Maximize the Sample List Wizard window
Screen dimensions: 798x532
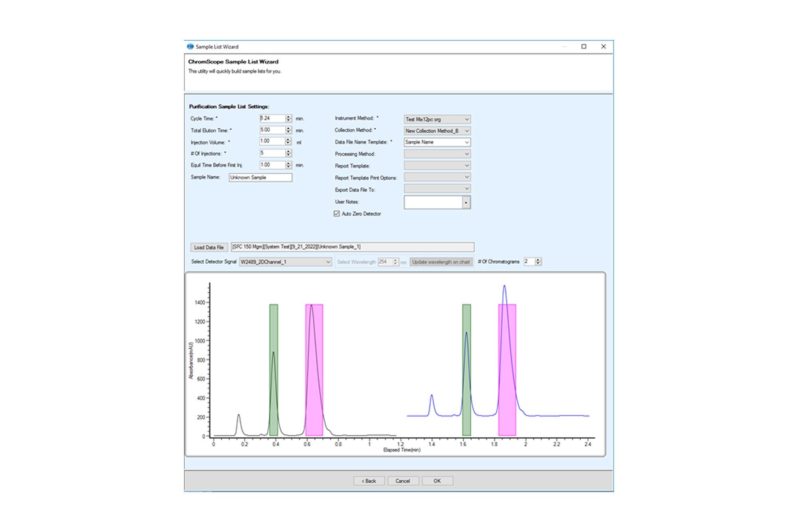pyautogui.click(x=584, y=47)
